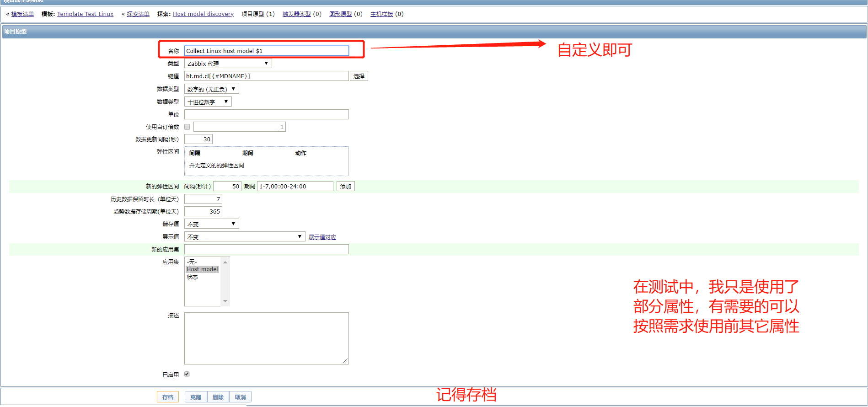Viewport: 868px width, 407px height.
Task: Open the 十进位数字 data type dropdown
Action: click(208, 102)
